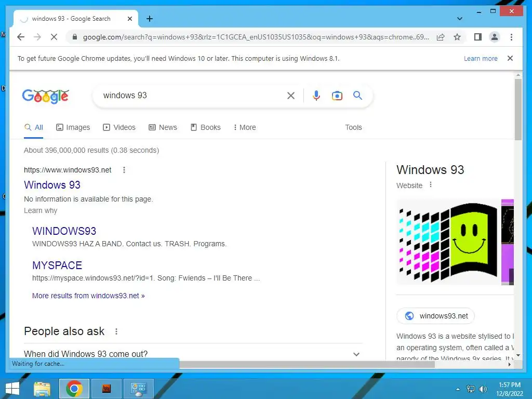Open the Windows Start button
Image resolution: width=532 pixels, height=399 pixels.
click(12, 389)
